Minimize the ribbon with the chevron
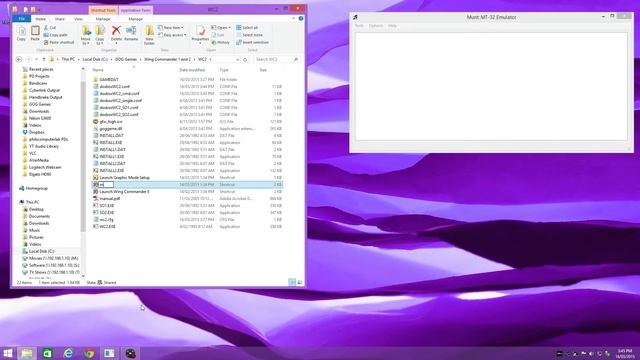The width and height of the screenshot is (640, 360). pos(293,18)
